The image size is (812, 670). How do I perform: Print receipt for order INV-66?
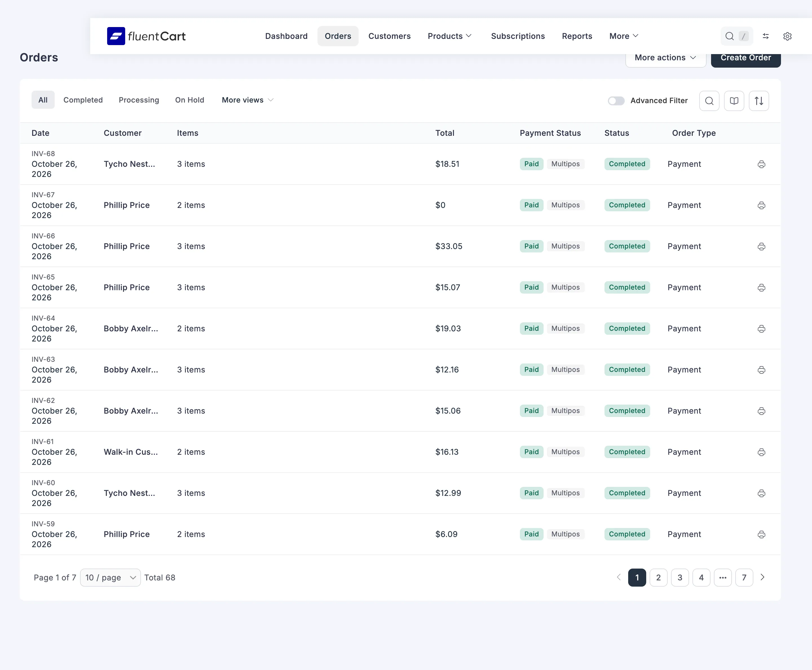click(761, 246)
